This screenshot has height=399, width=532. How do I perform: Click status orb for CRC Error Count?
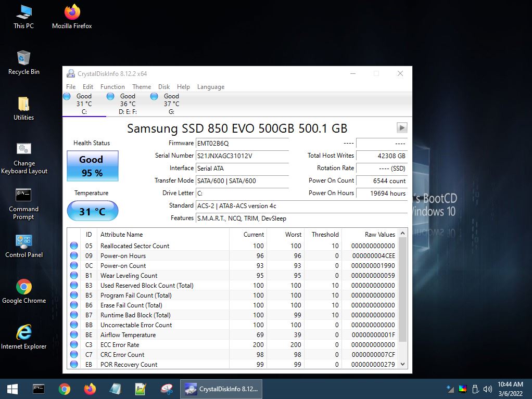point(74,355)
